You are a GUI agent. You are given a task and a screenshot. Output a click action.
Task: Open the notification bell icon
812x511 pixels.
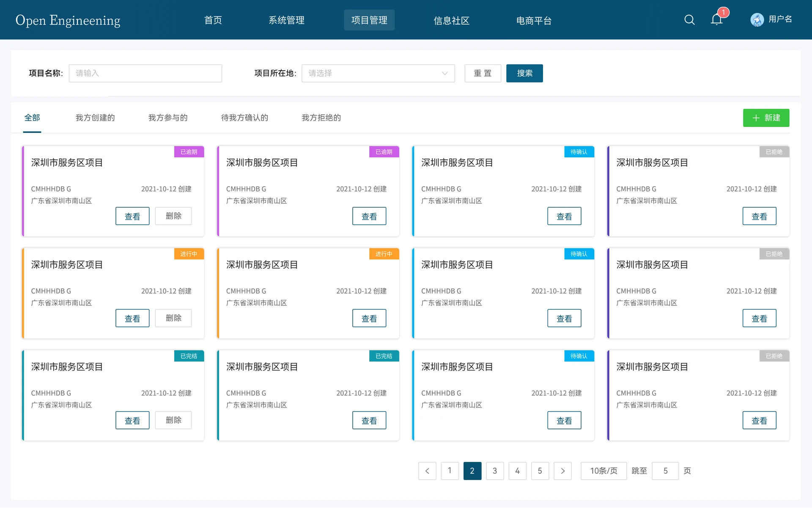coord(717,19)
